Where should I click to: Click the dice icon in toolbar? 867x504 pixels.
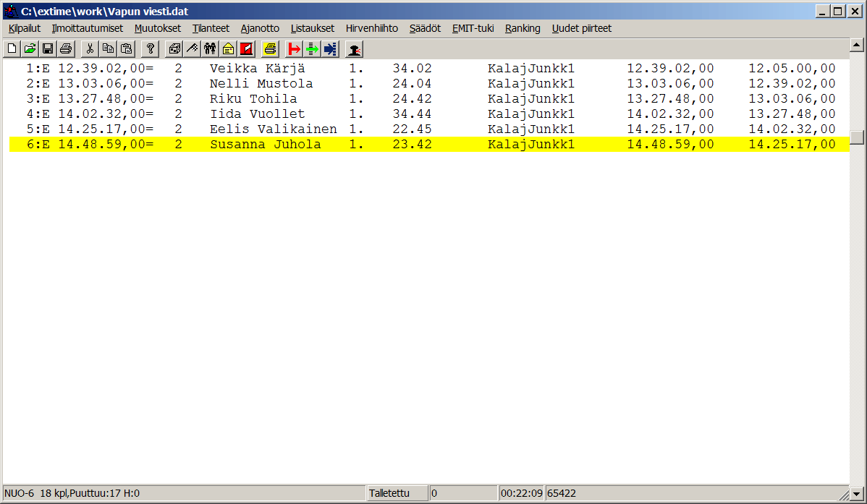pos(174,49)
